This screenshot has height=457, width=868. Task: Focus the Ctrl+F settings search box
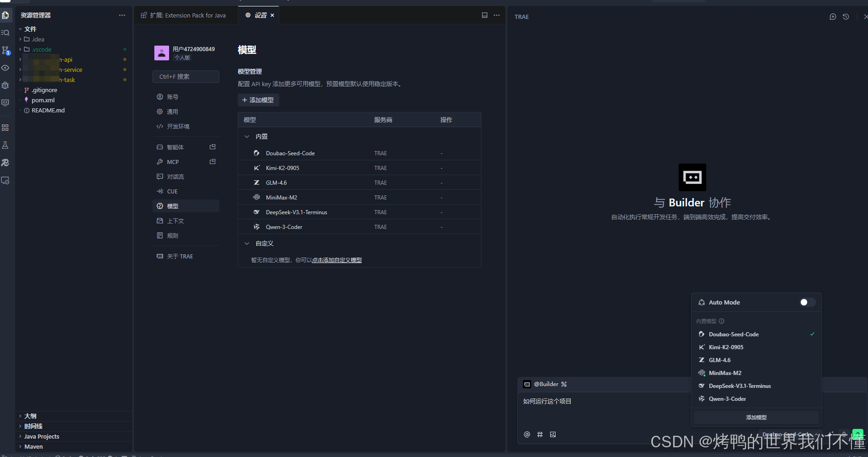pos(186,76)
